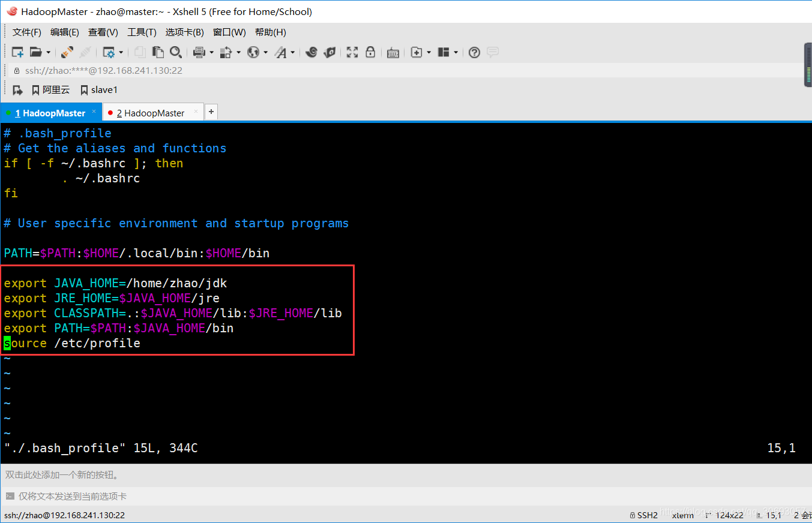Open the 查看(V) menu
This screenshot has height=523, width=812.
coord(103,32)
